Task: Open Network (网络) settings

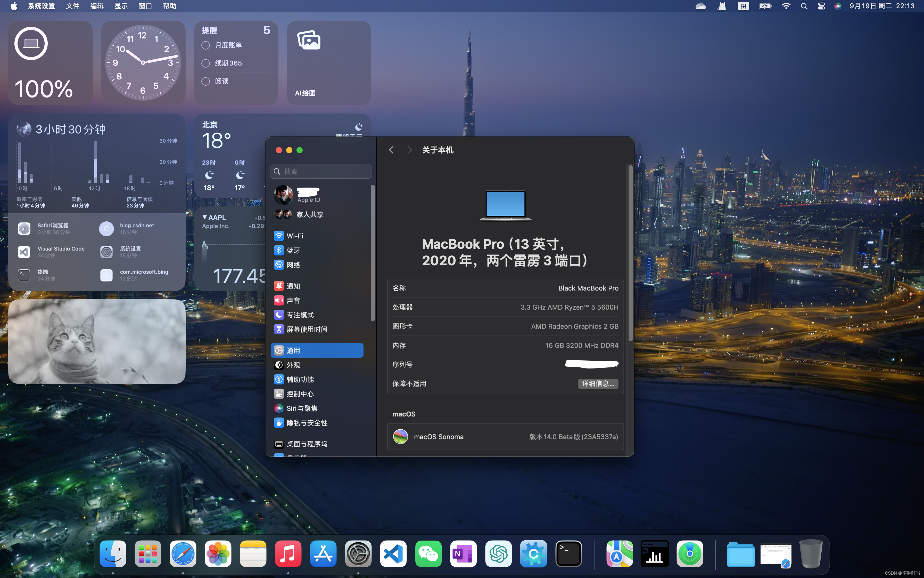Action: (x=317, y=265)
